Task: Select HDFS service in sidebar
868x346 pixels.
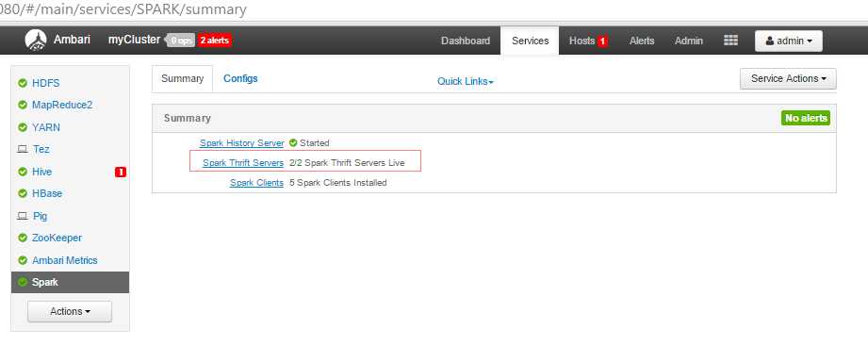Action: tap(45, 83)
